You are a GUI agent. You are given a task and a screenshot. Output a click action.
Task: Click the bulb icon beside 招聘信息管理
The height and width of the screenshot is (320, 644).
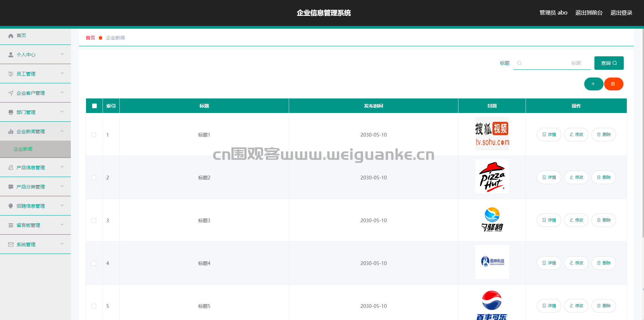(x=11, y=206)
